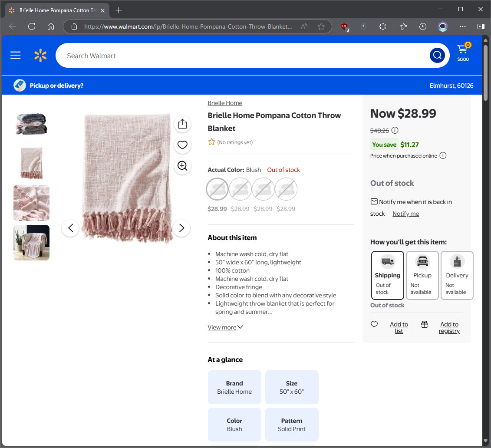
Task: Select the second color swatch
Action: click(240, 189)
